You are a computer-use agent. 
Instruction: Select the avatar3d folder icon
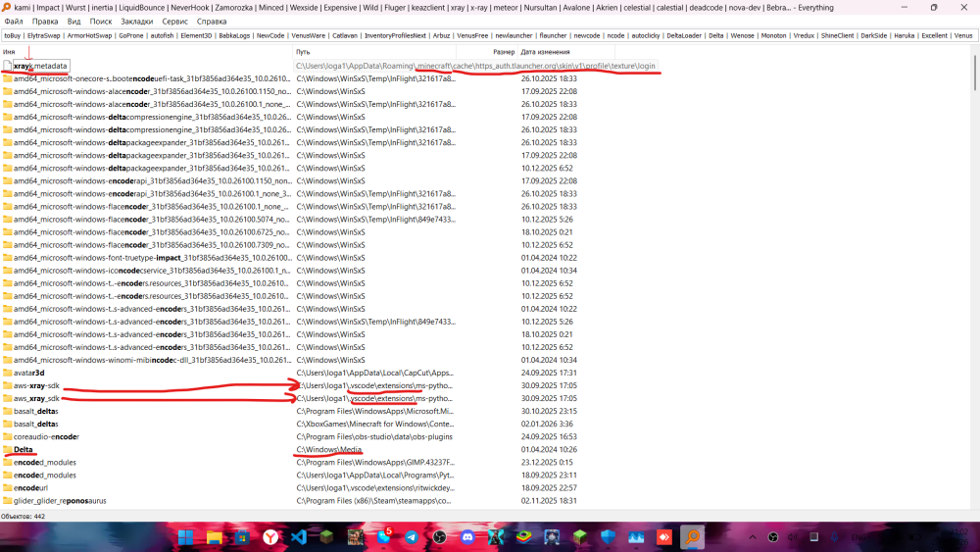pyautogui.click(x=7, y=373)
